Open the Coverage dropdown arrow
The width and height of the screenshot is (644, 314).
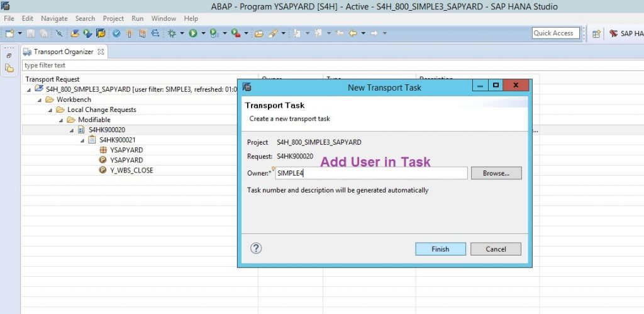pyautogui.click(x=225, y=34)
